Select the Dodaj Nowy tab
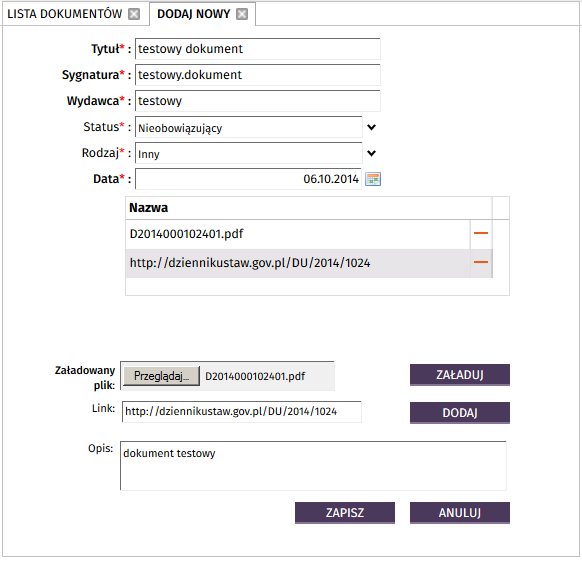This screenshot has width=582, height=561. [x=193, y=14]
